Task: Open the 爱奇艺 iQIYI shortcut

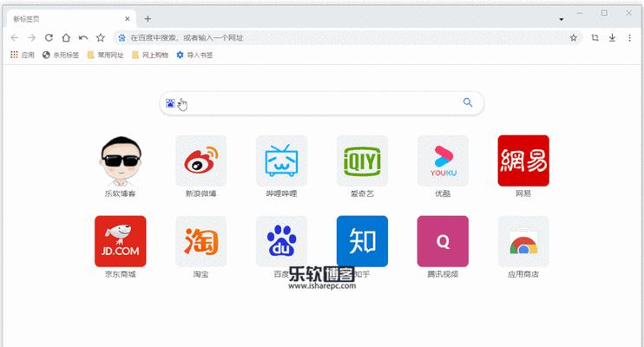Action: click(x=362, y=160)
